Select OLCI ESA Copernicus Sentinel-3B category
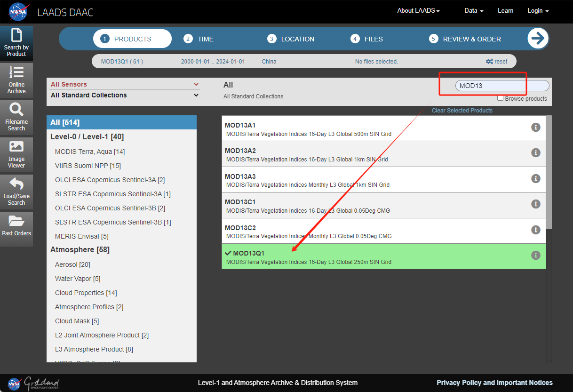The image size is (573, 392). [x=110, y=208]
